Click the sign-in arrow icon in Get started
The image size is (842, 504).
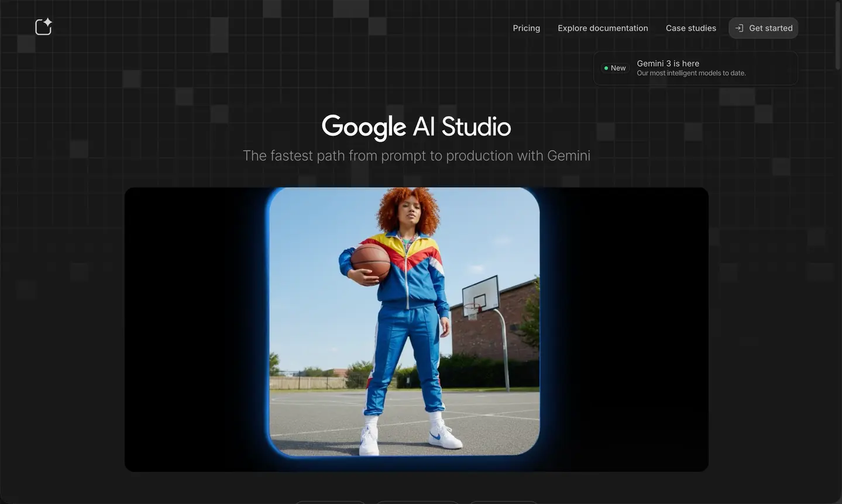[739, 28]
